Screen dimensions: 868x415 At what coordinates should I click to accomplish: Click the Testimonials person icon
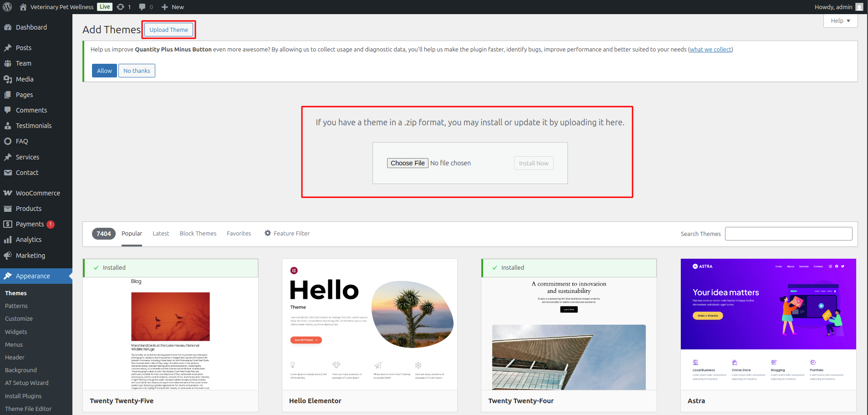pos(8,126)
